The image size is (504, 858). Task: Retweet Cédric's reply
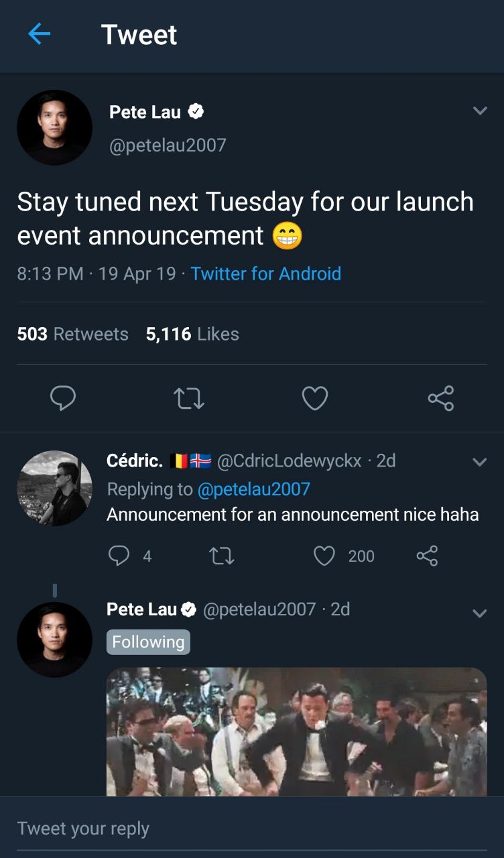(222, 556)
